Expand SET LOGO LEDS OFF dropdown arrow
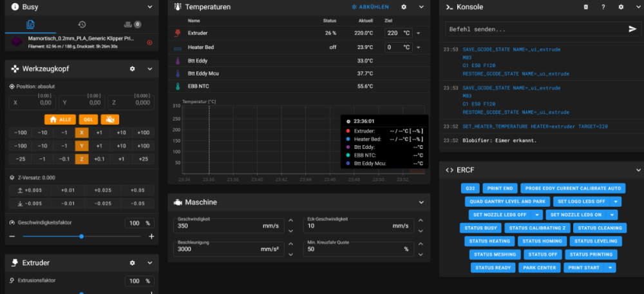The image size is (644, 294). (616, 202)
